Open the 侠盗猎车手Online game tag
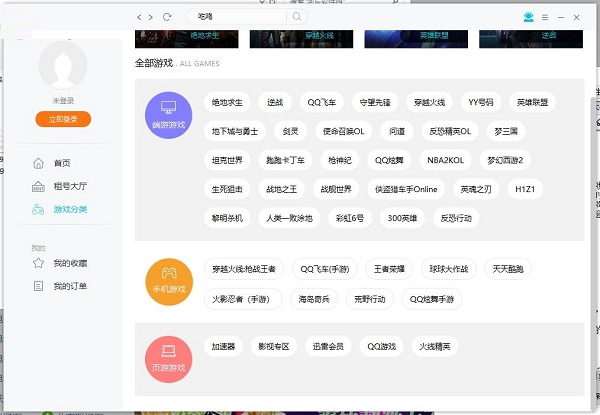 [x=406, y=189]
